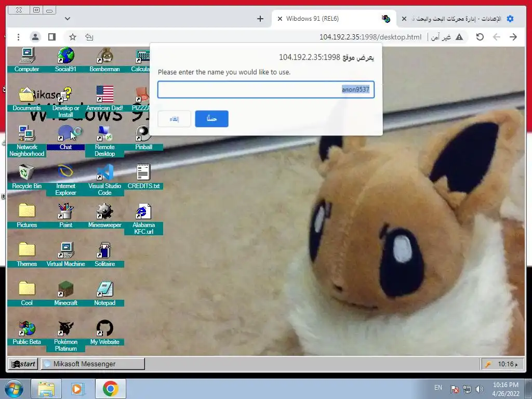Click the Wibdows 91 tray clock 10:16
The height and width of the screenshot is (399, 532).
coord(508,364)
